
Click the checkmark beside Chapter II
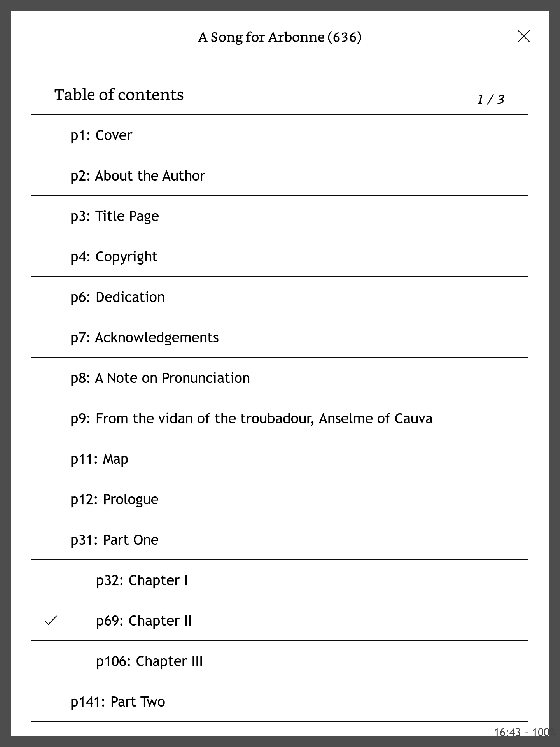51,621
